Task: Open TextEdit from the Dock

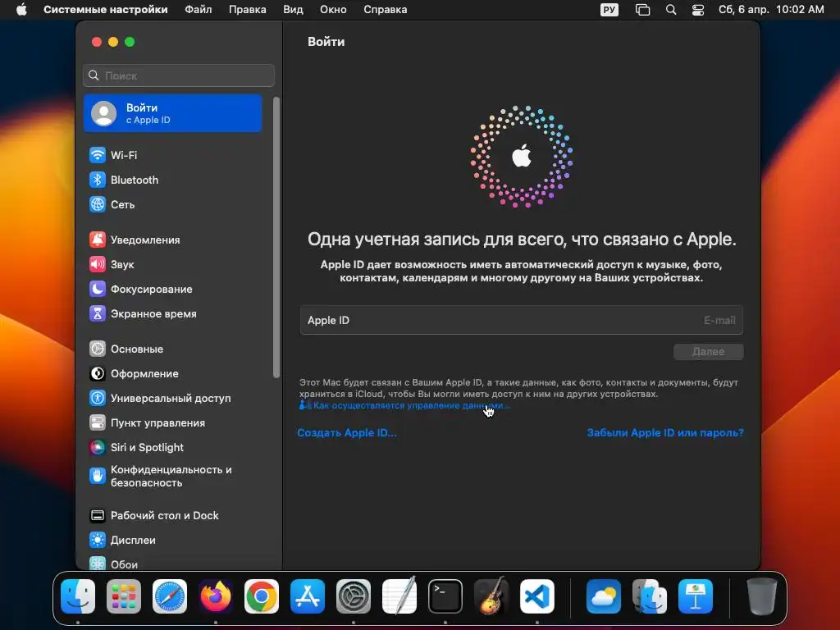Action: coord(399,596)
